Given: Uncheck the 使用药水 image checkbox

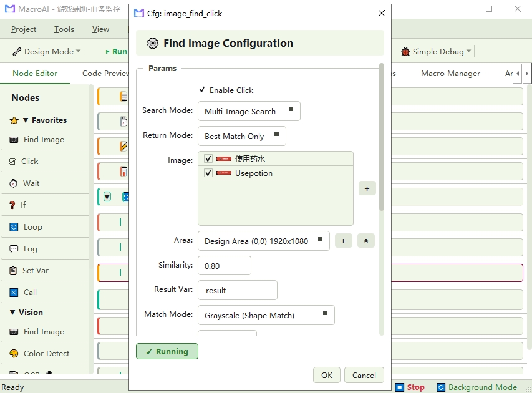Looking at the screenshot, I should point(208,159).
